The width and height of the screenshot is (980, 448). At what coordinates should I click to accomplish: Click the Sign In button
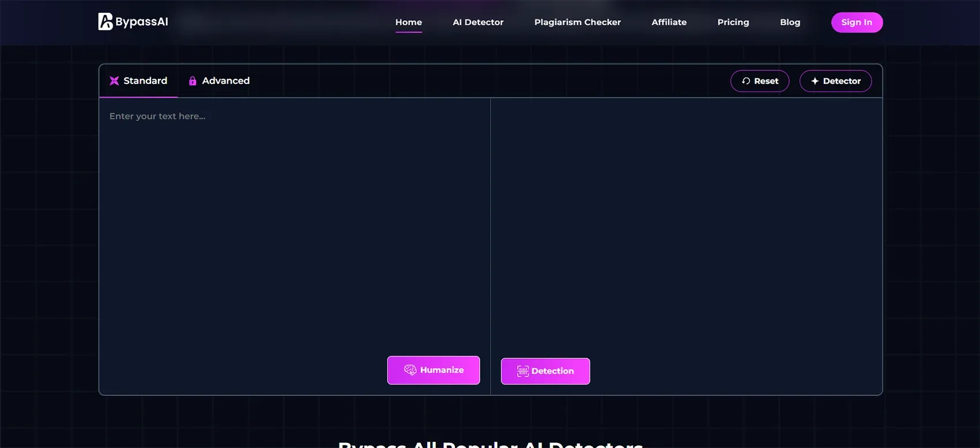[857, 22]
